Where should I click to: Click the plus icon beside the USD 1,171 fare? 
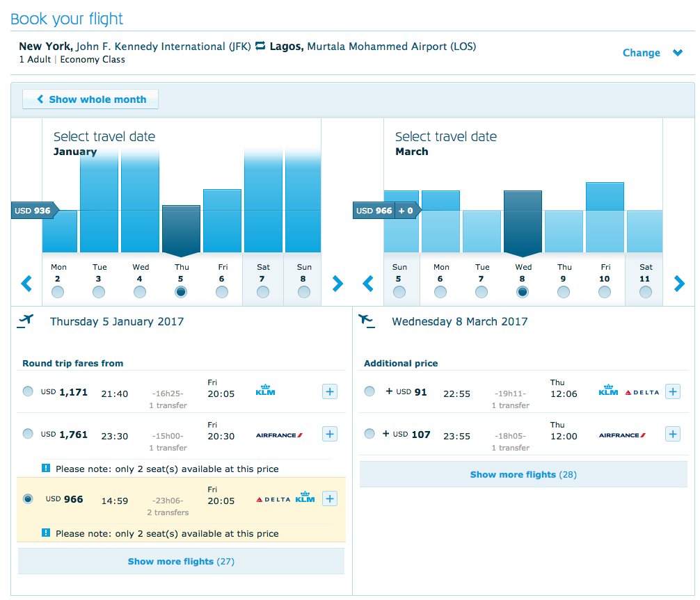(329, 392)
